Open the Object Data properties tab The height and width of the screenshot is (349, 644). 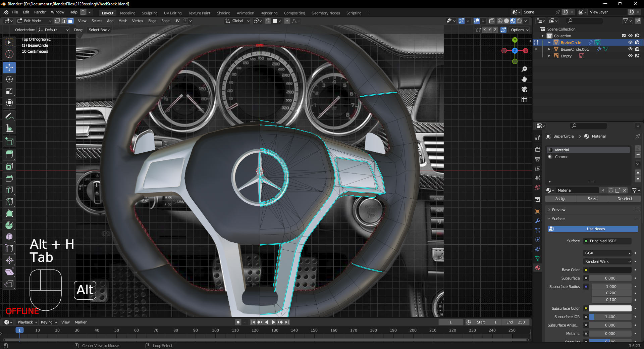538,258
